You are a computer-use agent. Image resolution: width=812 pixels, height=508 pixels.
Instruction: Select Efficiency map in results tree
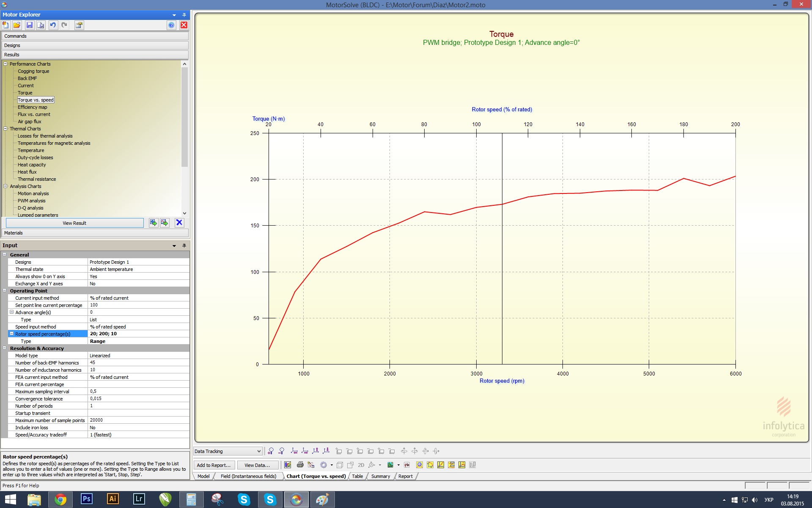tap(33, 107)
